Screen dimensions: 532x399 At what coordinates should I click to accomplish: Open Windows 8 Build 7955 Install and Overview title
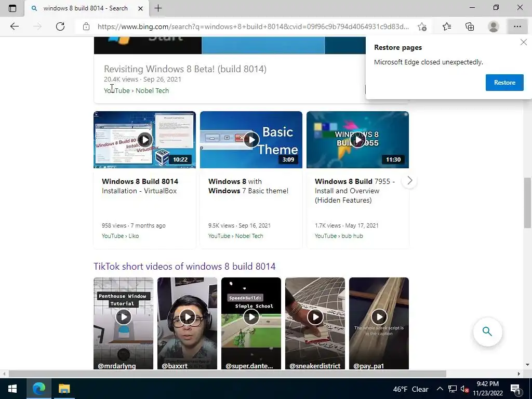click(x=355, y=191)
